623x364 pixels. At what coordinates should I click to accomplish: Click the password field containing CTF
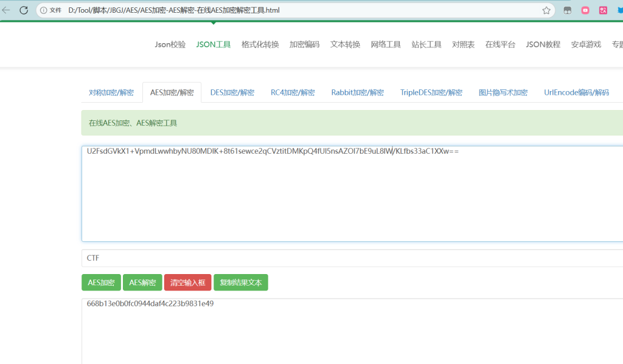353,258
